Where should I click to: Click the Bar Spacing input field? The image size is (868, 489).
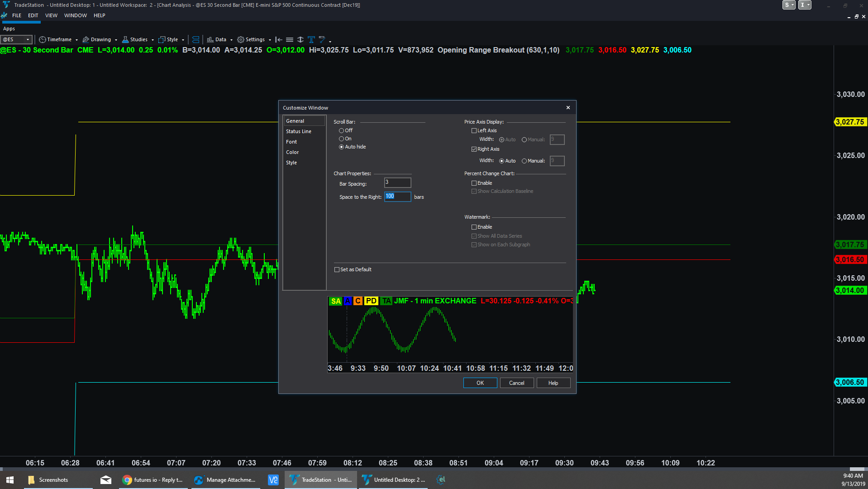pos(397,182)
